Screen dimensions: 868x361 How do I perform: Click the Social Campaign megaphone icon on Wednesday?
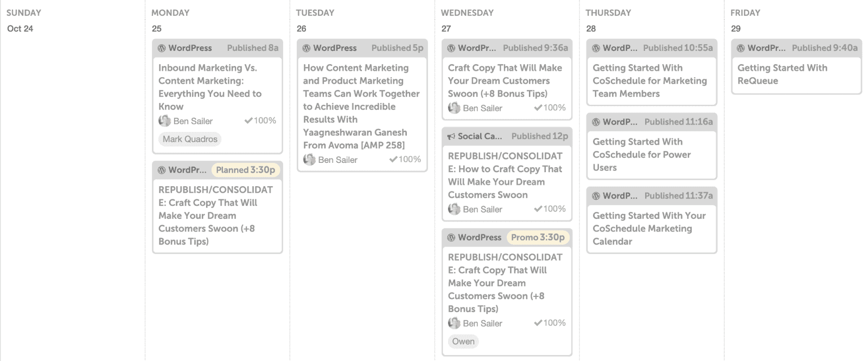(x=451, y=136)
